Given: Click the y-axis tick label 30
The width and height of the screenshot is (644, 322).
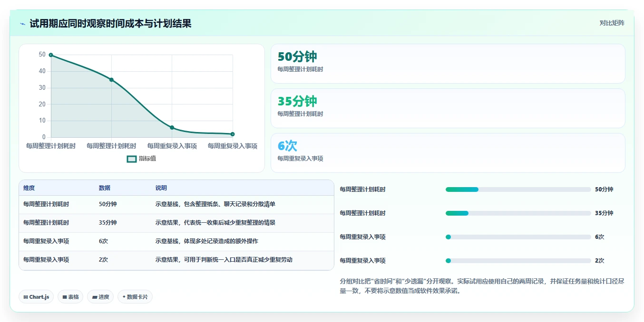Looking at the screenshot, I should pyautogui.click(x=42, y=88).
